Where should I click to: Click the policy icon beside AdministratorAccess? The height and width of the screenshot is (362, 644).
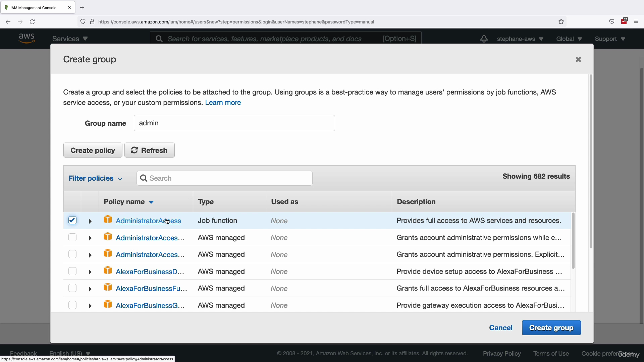[x=108, y=220]
